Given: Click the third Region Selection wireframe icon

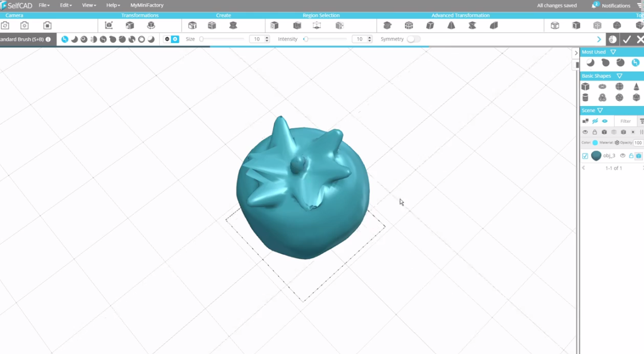Looking at the screenshot, I should [317, 25].
